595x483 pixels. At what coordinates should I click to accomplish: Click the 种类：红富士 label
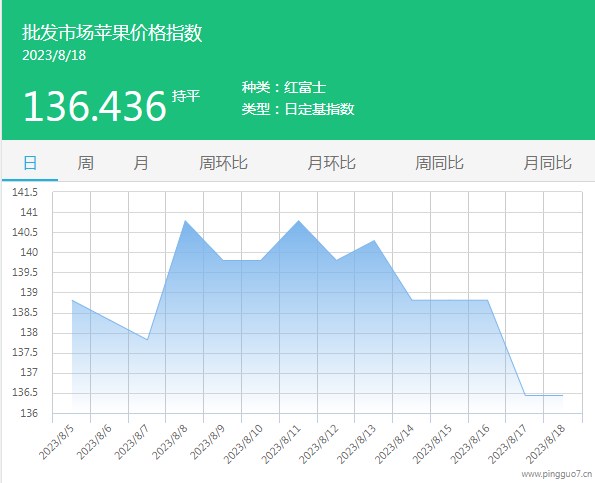[284, 87]
